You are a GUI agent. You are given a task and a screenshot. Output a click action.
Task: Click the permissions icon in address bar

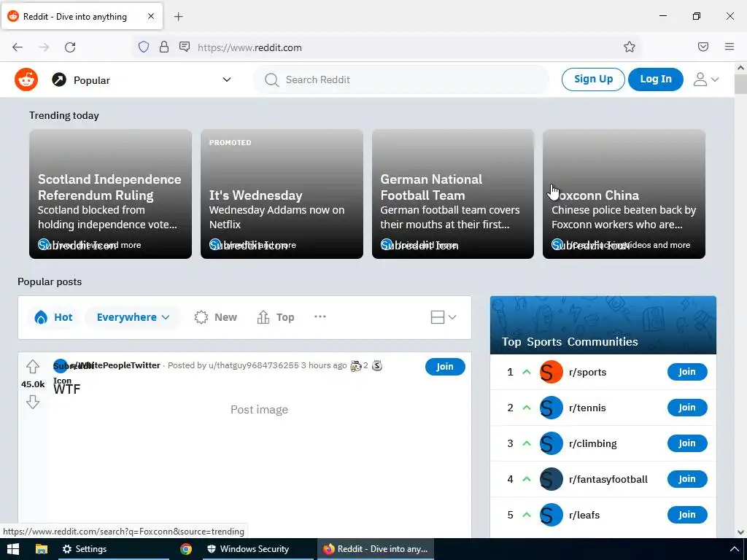185,47
